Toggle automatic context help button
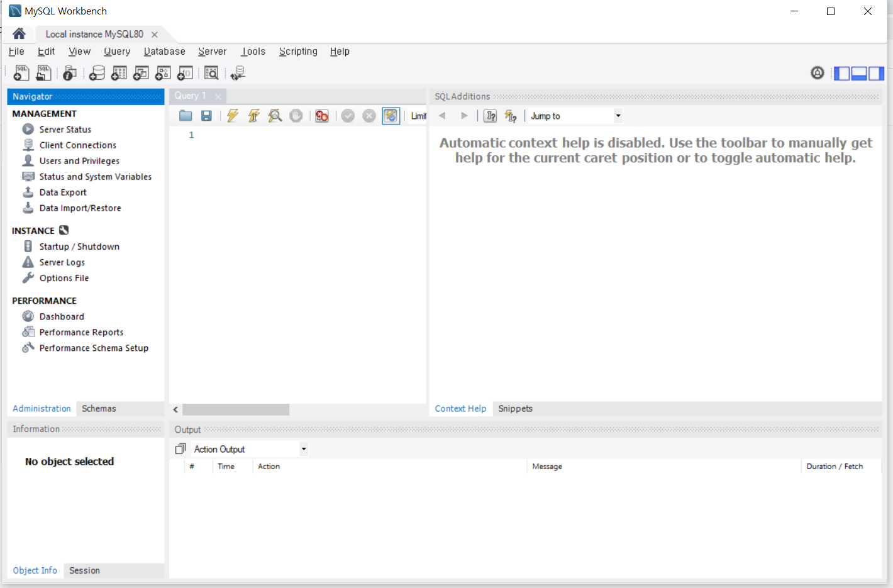 [511, 116]
